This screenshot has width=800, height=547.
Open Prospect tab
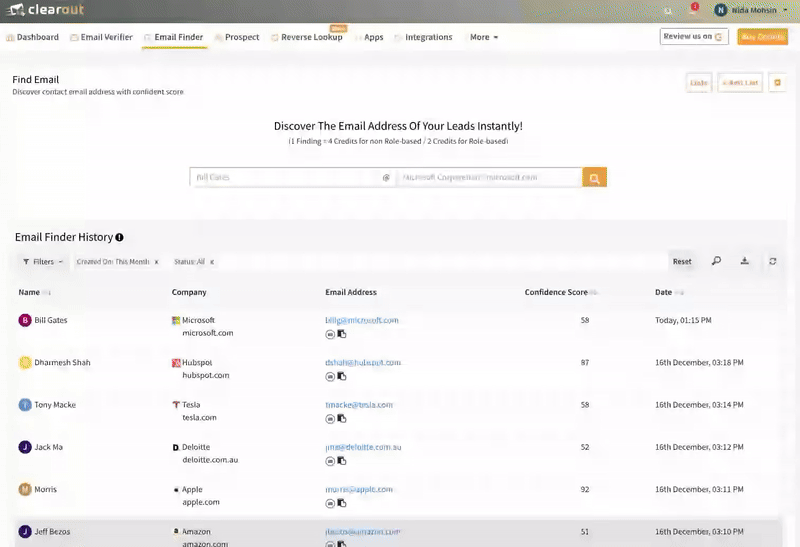click(237, 37)
